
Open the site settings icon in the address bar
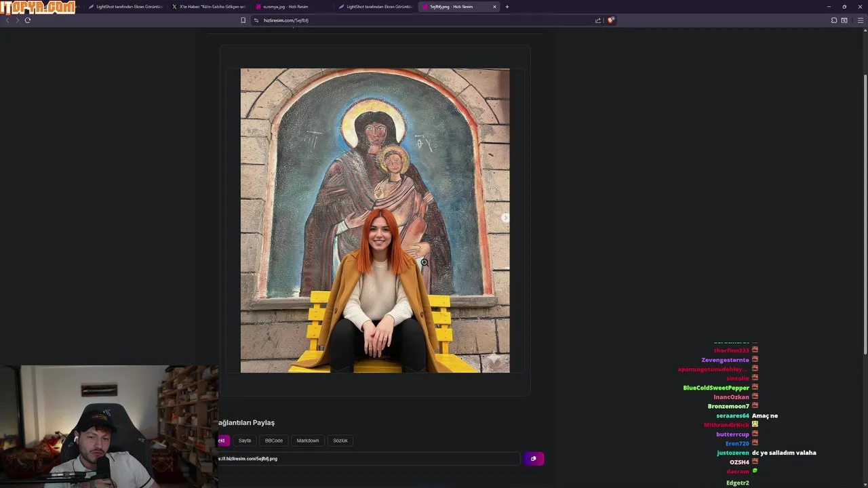point(256,20)
